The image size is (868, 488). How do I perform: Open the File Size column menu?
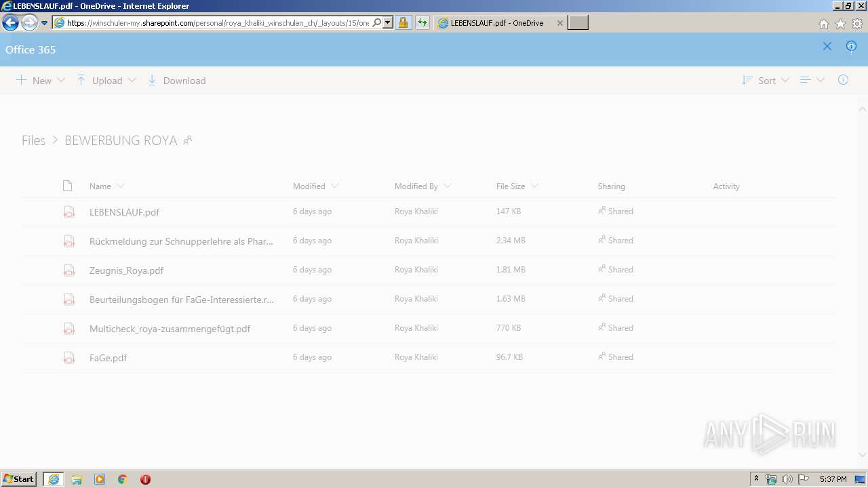pyautogui.click(x=517, y=186)
